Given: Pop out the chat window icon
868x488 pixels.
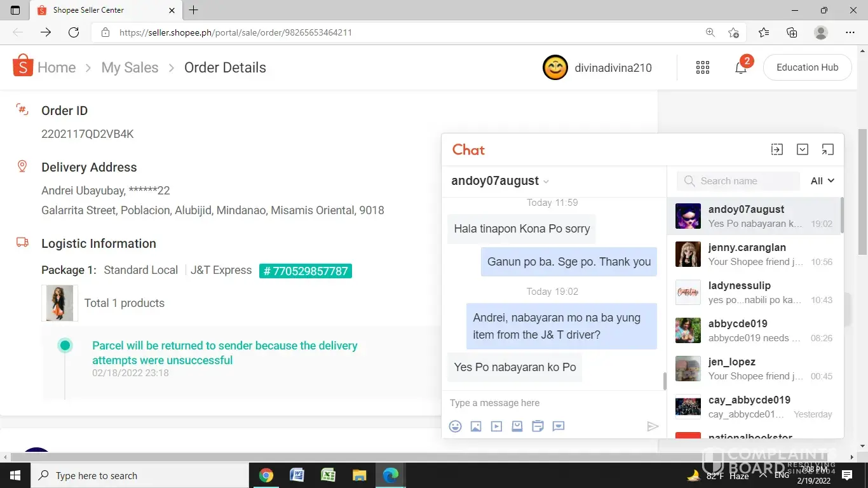Looking at the screenshot, I should coord(827,149).
